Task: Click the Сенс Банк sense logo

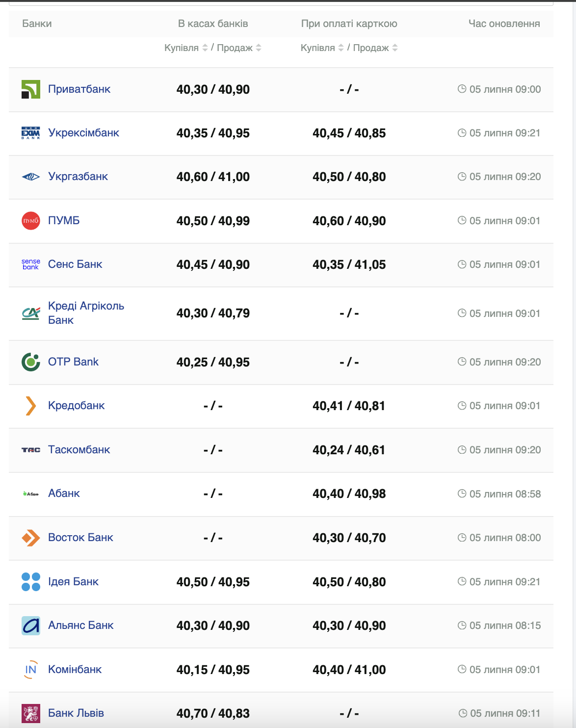Action: 31,264
